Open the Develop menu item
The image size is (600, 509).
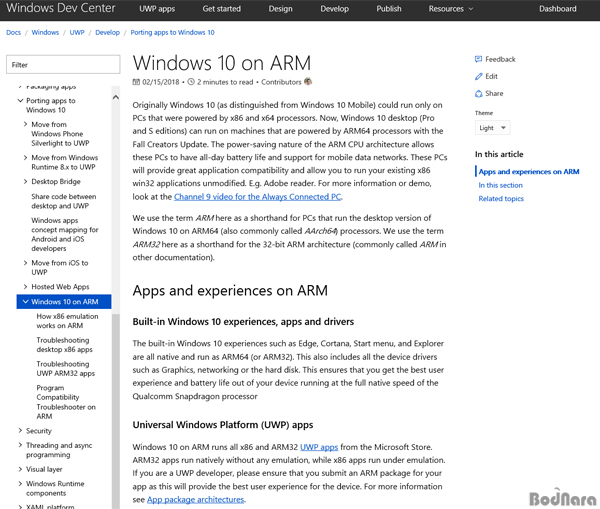tap(334, 9)
